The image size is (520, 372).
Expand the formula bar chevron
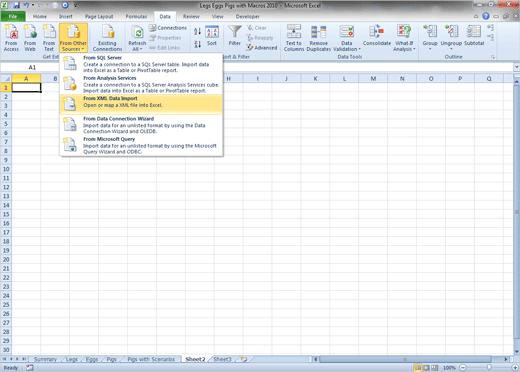tap(516, 67)
